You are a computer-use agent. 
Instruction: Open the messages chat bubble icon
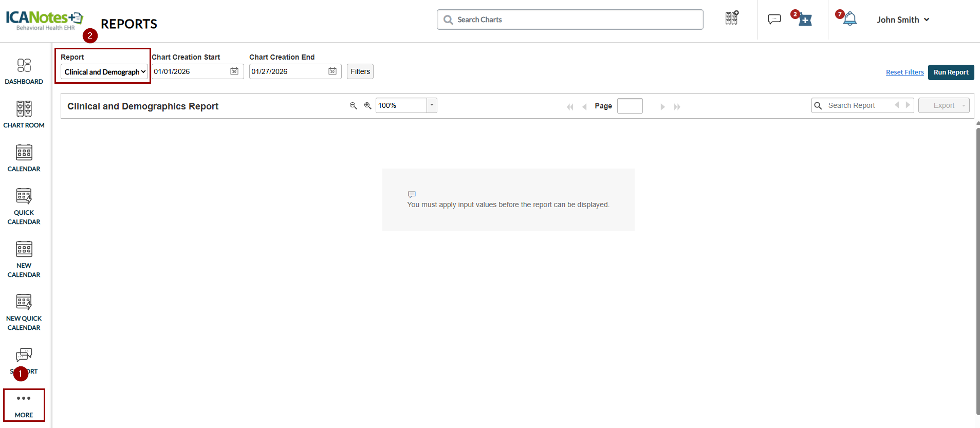pos(774,20)
